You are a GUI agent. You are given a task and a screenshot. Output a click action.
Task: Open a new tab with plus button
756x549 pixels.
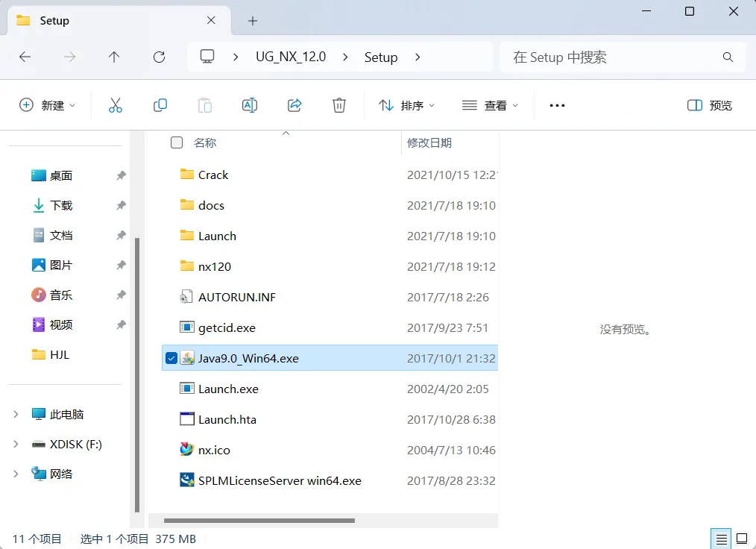pyautogui.click(x=253, y=21)
